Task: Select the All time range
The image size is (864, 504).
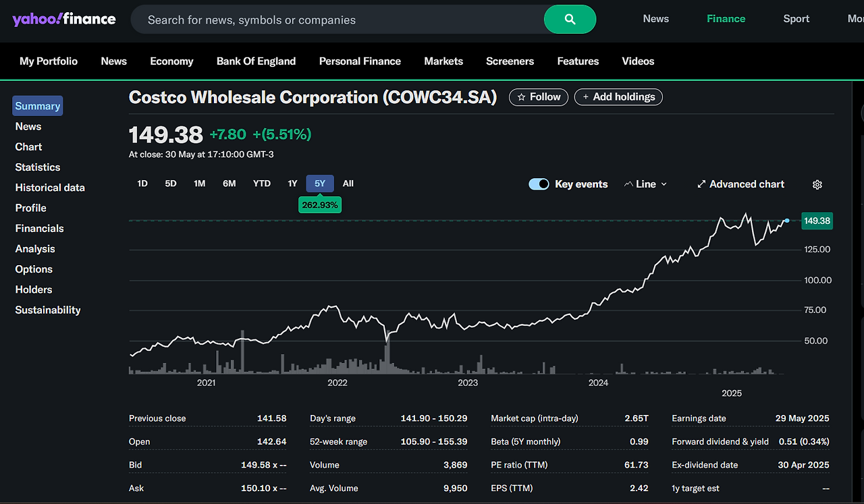Action: 348,184
